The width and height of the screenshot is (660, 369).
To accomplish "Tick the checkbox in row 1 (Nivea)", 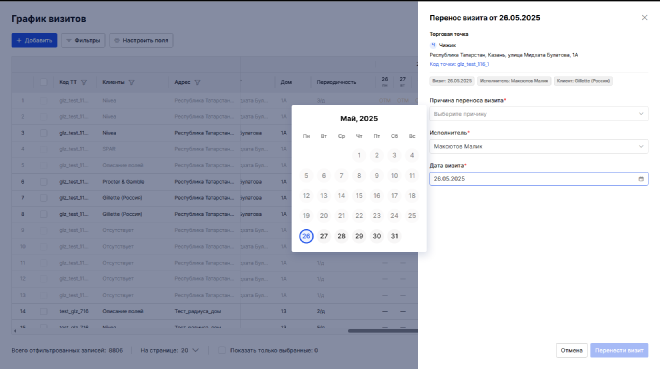I will [x=43, y=101].
